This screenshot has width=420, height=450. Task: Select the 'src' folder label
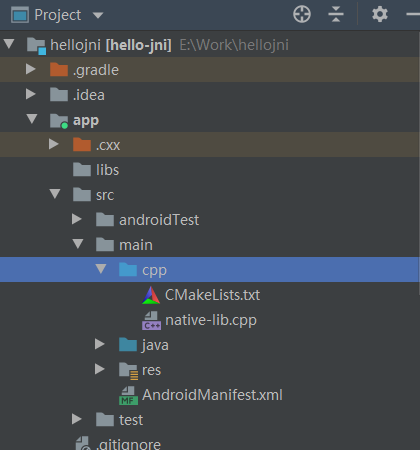[105, 196]
